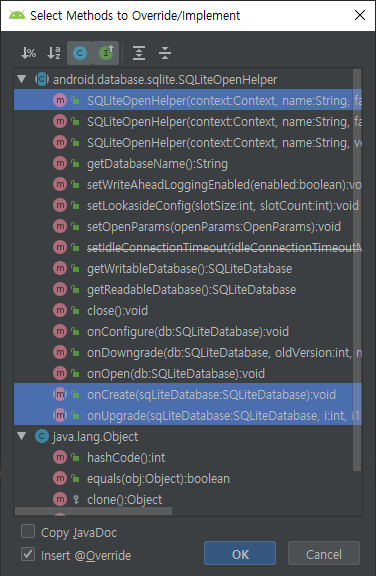Viewport: 376px width, 576px height.
Task: Select getDatabaseName():String method
Action: 188,163
